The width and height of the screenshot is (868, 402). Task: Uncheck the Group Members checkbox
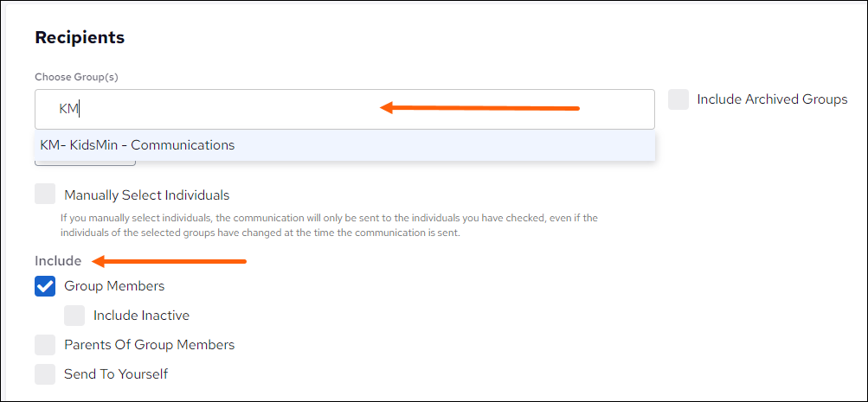click(x=45, y=286)
